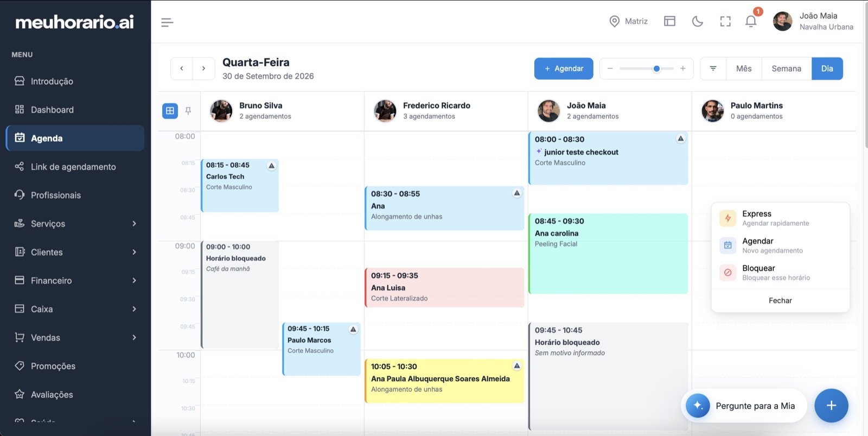Viewport: 868px width, 436px height.
Task: Expand the Vendas submenu chevron
Action: tap(134, 337)
